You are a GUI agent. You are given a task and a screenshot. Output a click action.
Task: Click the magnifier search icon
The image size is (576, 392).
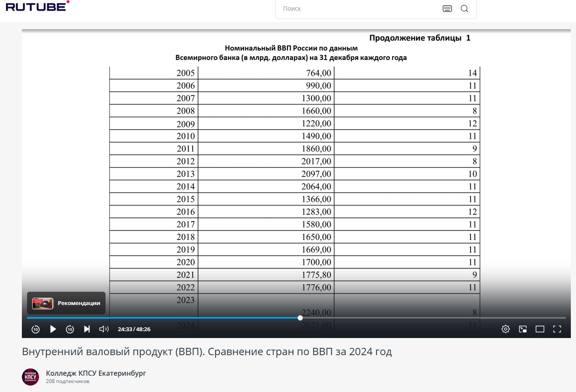coord(464,9)
